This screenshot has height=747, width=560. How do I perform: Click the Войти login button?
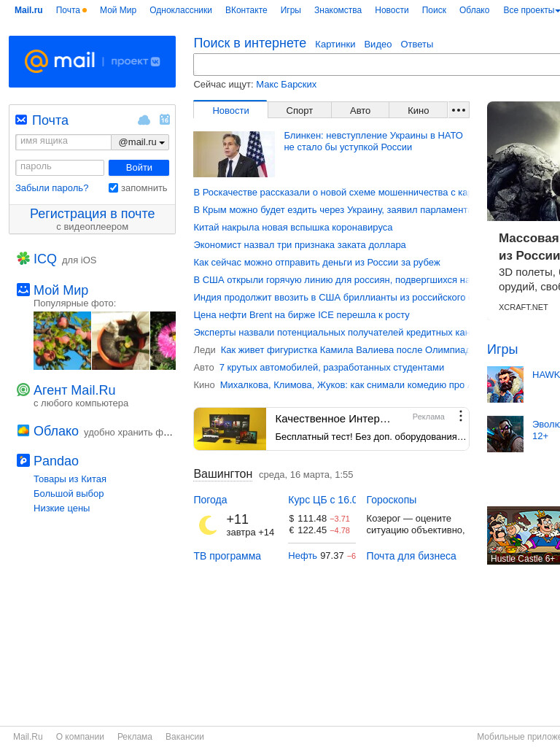[139, 168]
